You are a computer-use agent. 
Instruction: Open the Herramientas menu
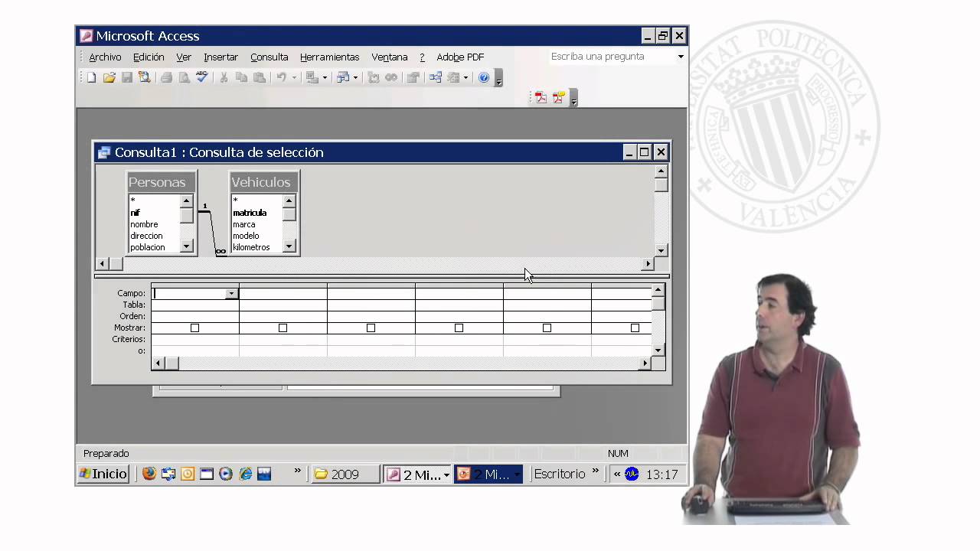(329, 57)
